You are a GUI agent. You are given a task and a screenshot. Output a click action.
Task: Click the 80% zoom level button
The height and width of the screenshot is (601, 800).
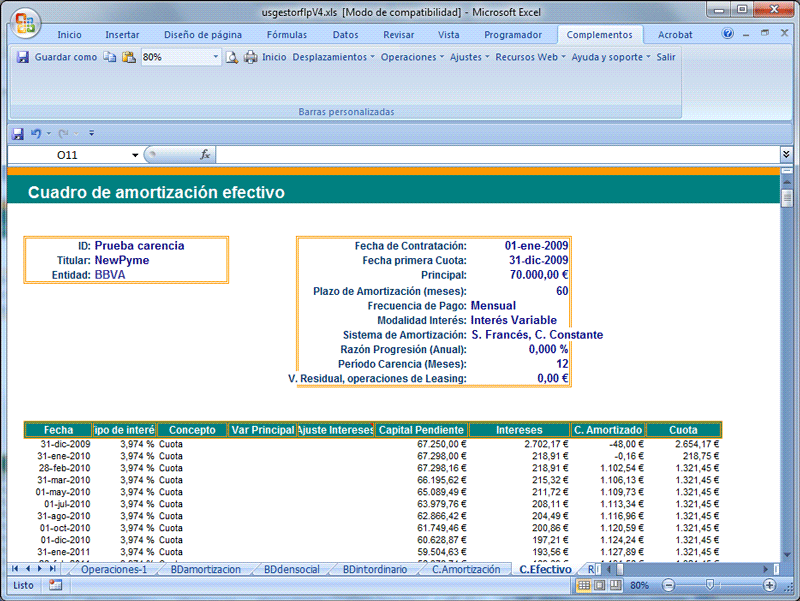(639, 585)
